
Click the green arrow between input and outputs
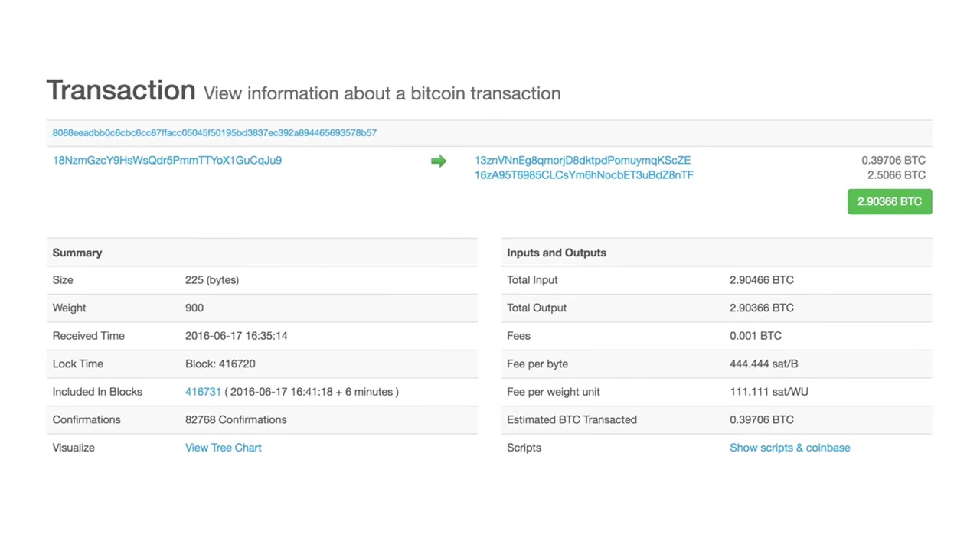coord(439,161)
